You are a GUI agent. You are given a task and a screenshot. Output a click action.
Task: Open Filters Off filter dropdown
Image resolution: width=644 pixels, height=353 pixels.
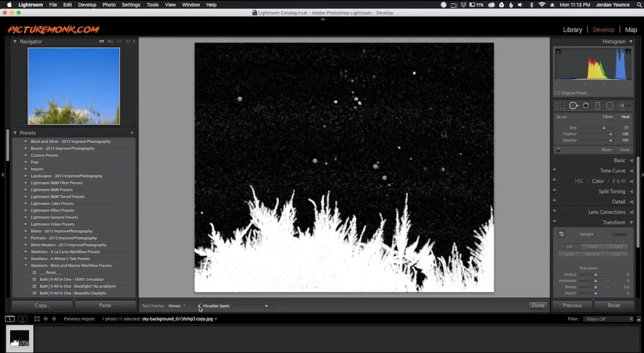[x=609, y=319]
